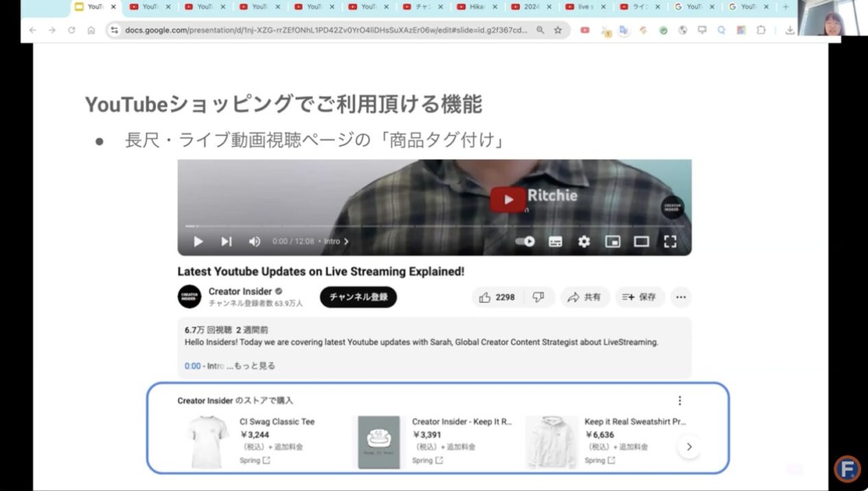Image resolution: width=868 pixels, height=491 pixels.
Task: Open Creator Insider - Keep It R... product thumbnail
Action: [x=379, y=443]
